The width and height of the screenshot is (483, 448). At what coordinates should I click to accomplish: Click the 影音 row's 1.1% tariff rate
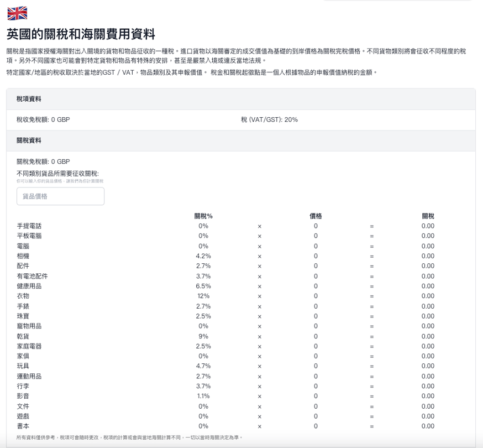point(203,396)
